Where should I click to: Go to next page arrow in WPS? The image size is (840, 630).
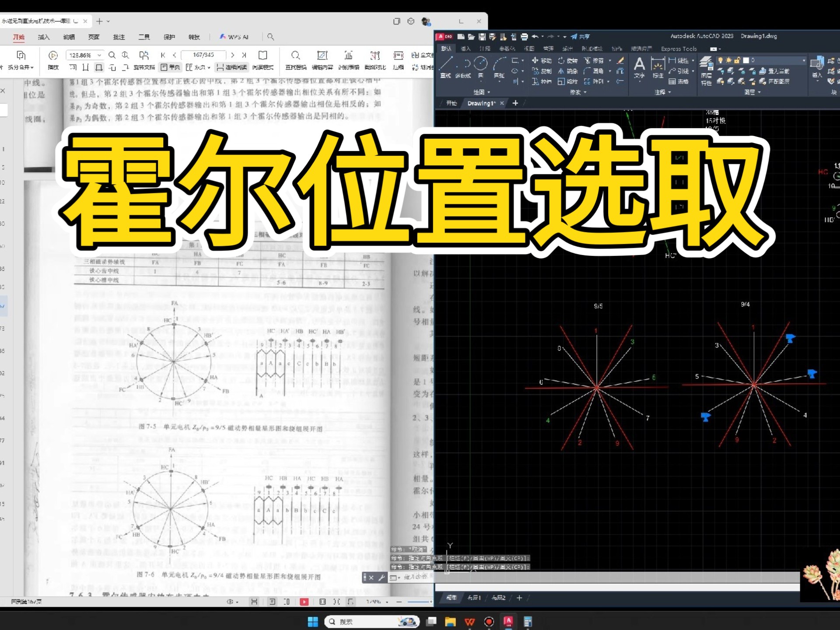(x=232, y=55)
